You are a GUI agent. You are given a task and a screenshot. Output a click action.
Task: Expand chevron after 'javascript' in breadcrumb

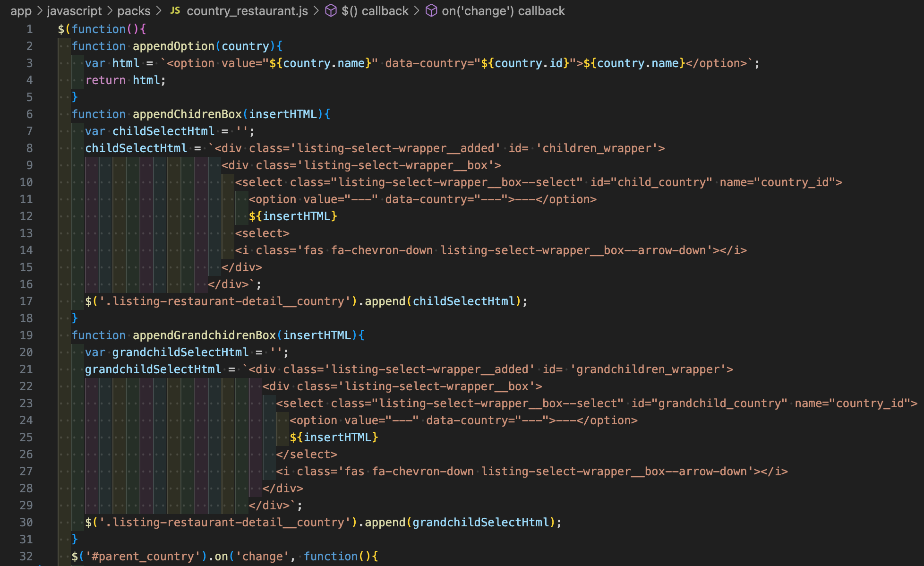[110, 10]
